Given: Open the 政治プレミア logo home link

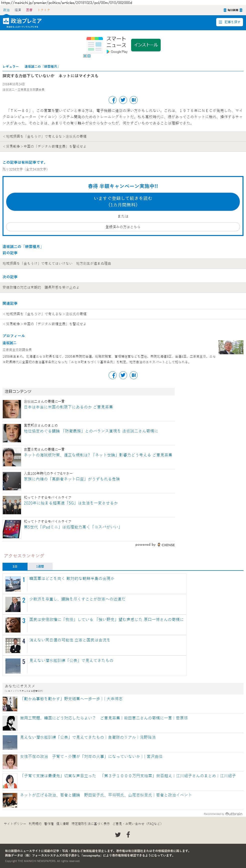Looking at the screenshot, I should (x=22, y=22).
